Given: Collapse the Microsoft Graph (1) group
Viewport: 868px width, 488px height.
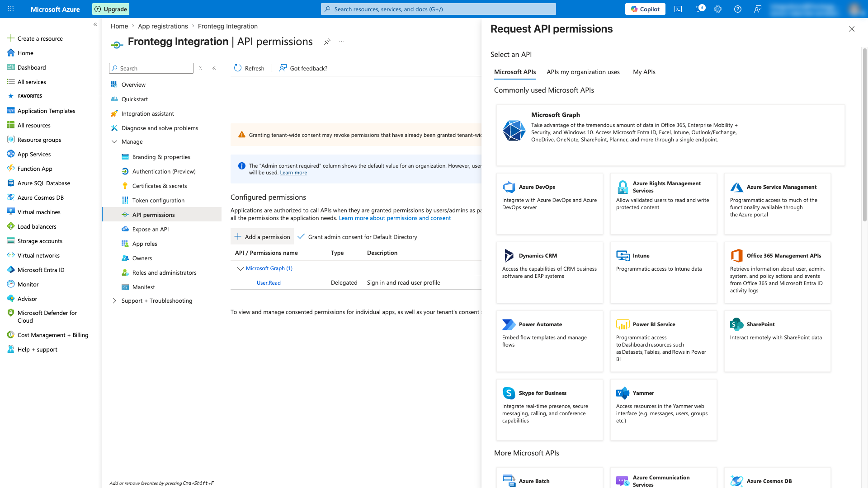Looking at the screenshot, I should click(241, 268).
